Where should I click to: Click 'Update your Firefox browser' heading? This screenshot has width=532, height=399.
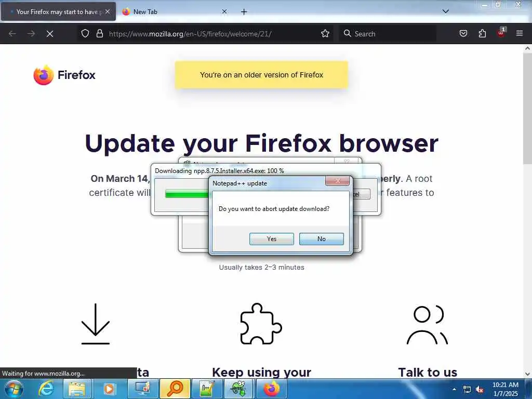tap(262, 143)
